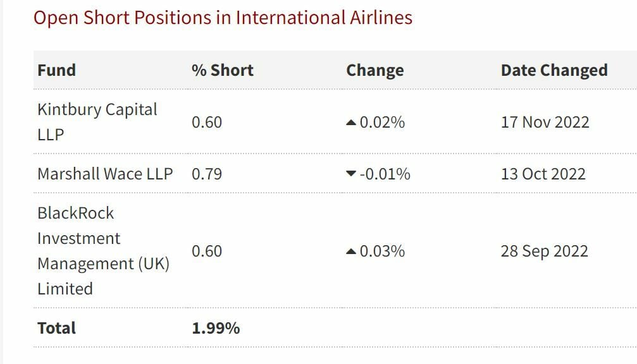Open the Kintbury Capital LLP fund entry
This screenshot has width=637, height=364.
pyautogui.click(x=97, y=121)
